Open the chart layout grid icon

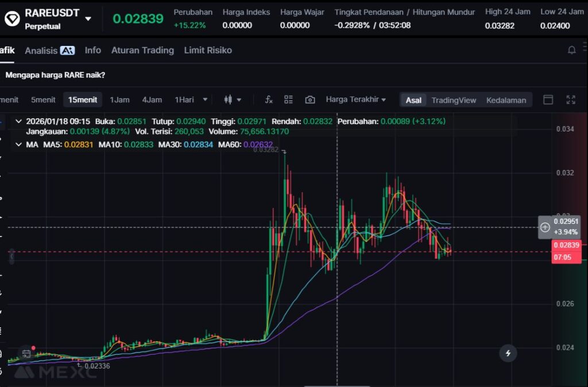pyautogui.click(x=289, y=100)
